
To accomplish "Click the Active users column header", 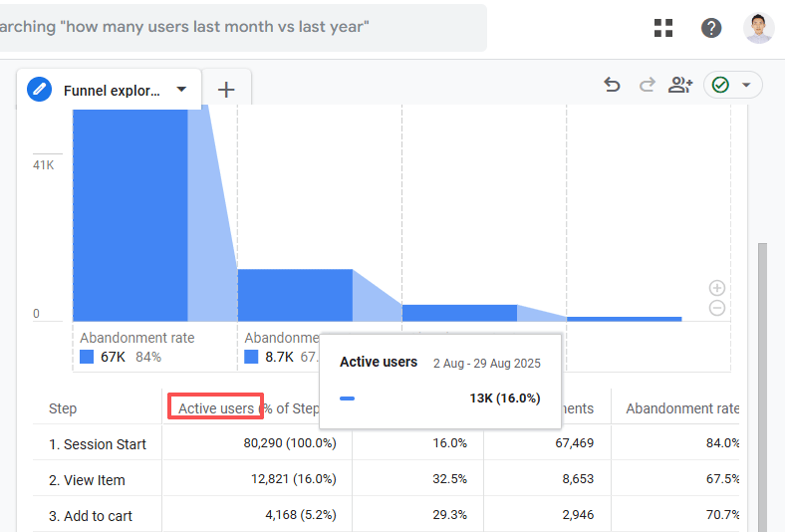I will pos(215,408).
